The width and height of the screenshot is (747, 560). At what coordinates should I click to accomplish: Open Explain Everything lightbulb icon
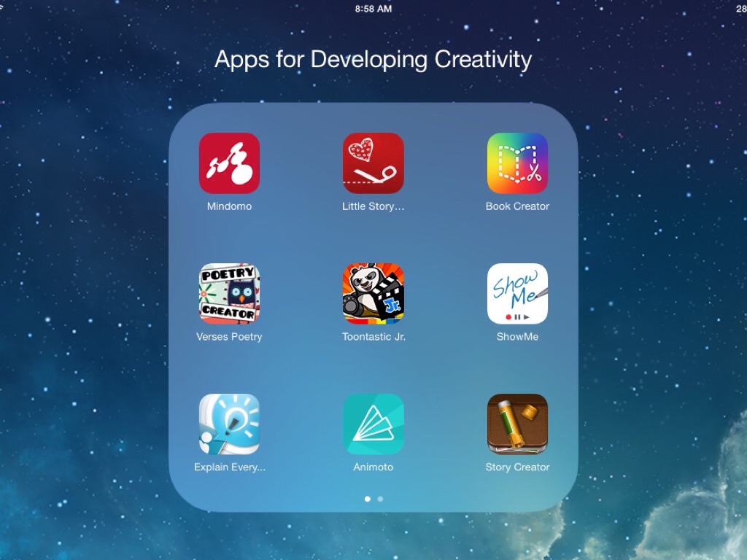click(229, 424)
